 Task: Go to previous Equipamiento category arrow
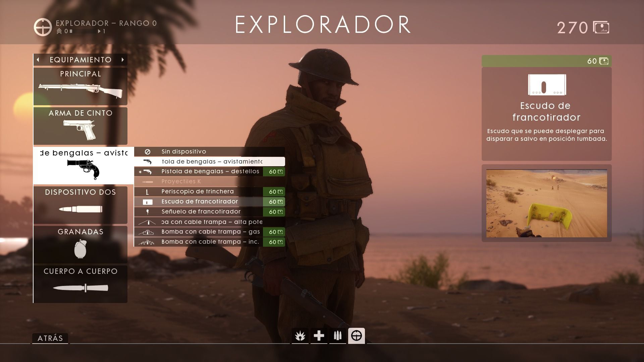point(38,60)
